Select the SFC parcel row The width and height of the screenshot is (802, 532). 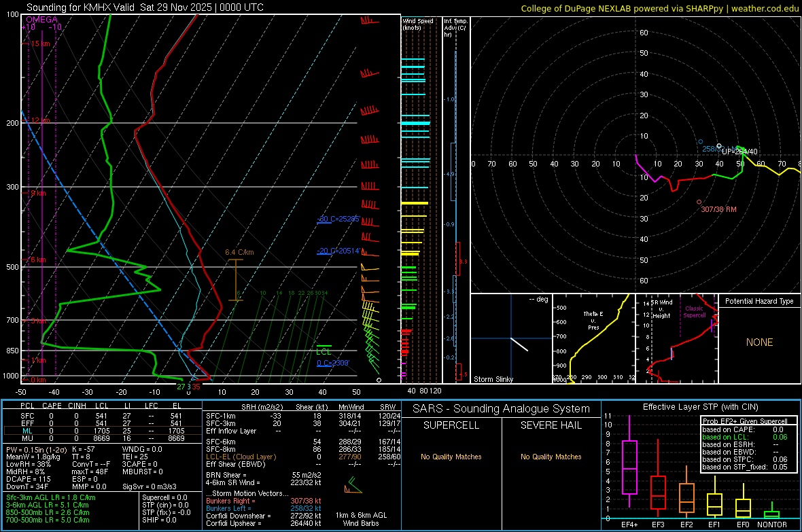point(103,416)
